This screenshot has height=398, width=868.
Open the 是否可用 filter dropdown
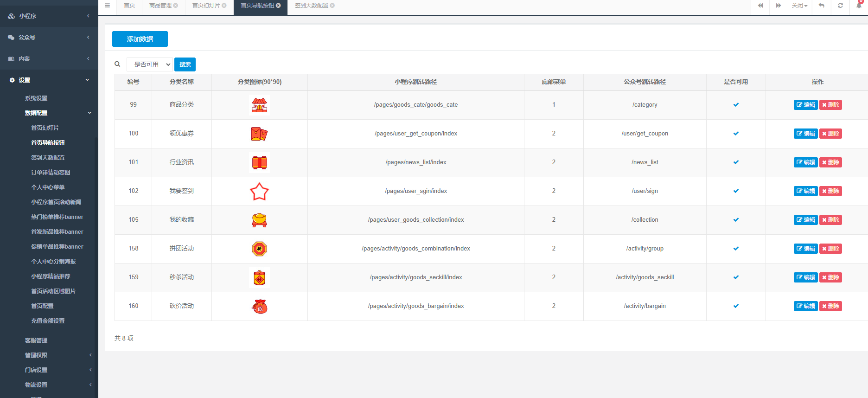[150, 64]
